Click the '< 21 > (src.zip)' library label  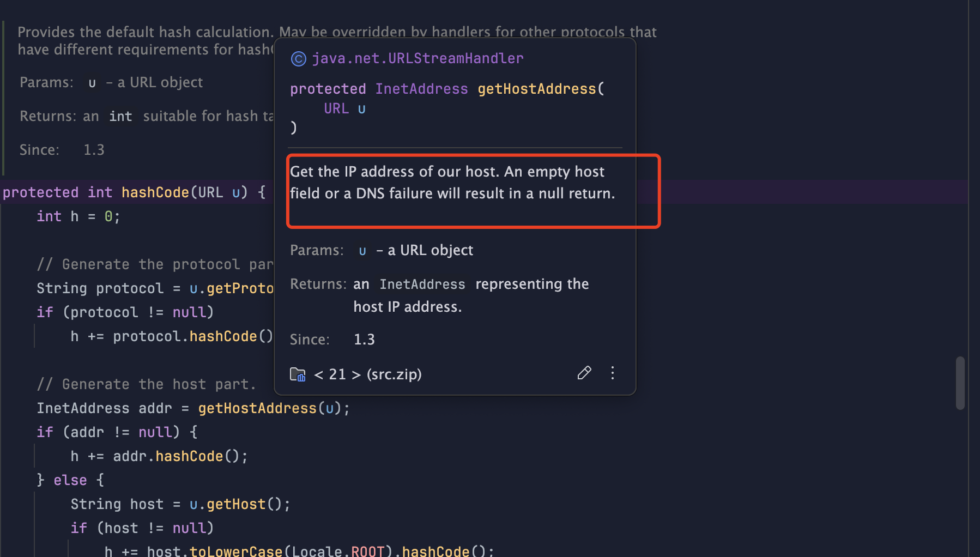368,374
